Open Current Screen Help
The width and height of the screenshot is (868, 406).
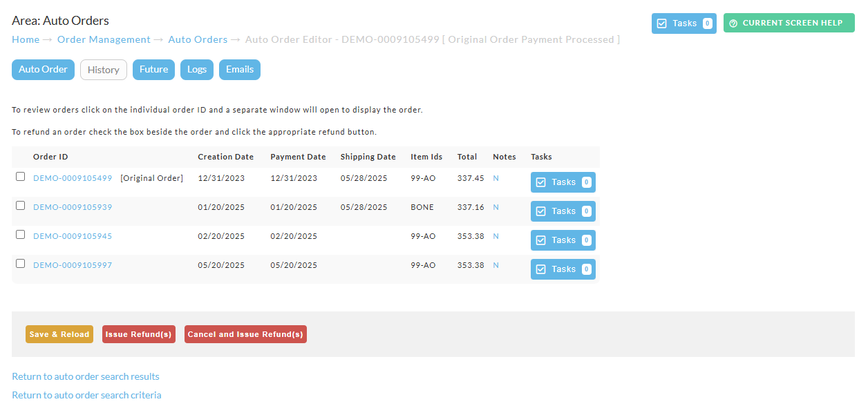coord(789,23)
